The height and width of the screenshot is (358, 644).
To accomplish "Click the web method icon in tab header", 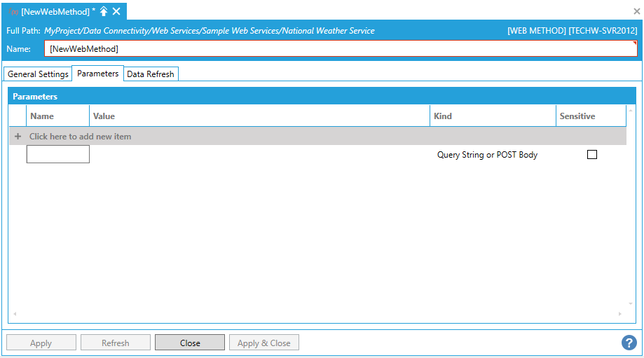I will coord(13,12).
